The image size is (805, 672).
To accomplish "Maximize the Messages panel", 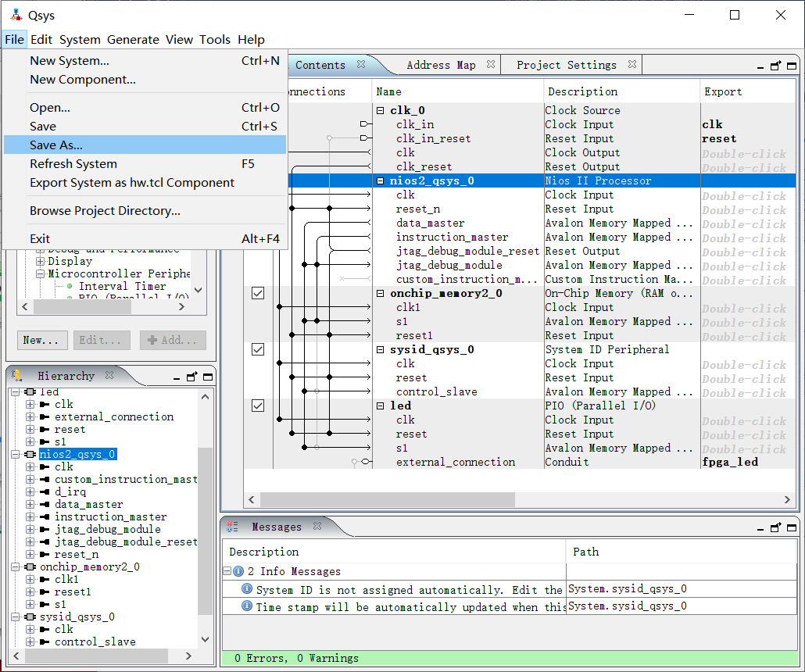I will [791, 527].
